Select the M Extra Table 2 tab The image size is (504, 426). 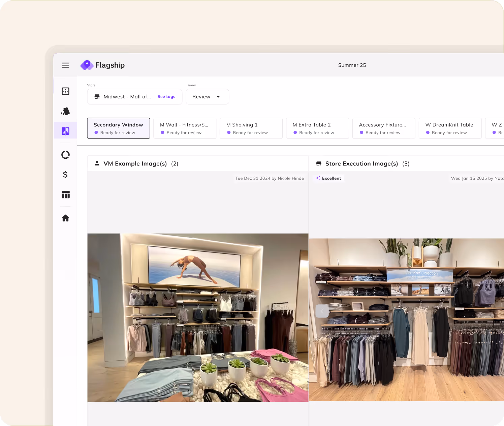pos(317,128)
